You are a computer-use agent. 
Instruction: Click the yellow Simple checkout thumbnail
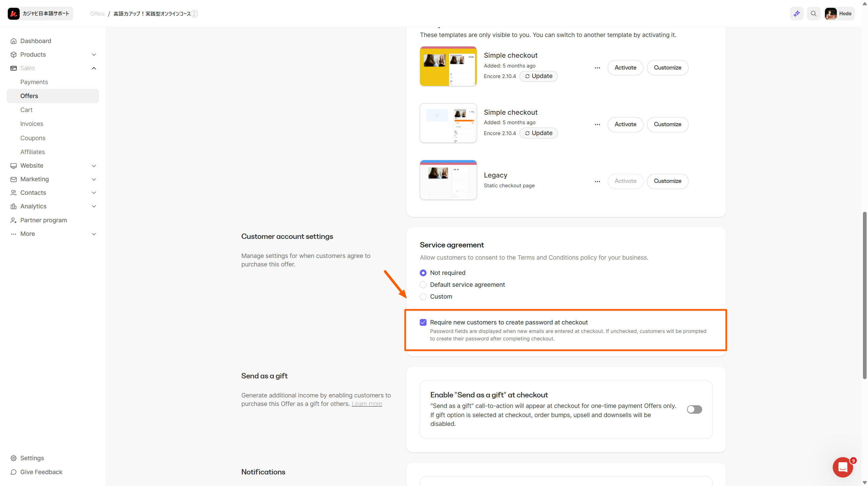pos(448,67)
